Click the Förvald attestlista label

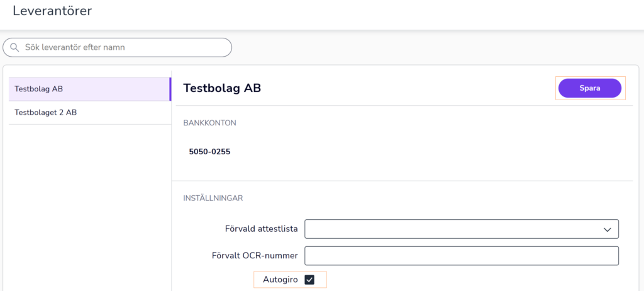(261, 229)
